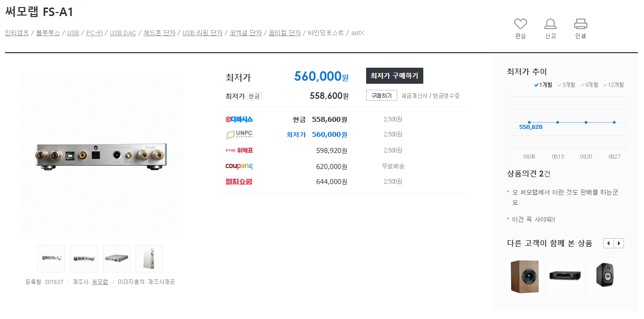Image resolution: width=644 pixels, height=319 pixels.
Task: Click the 써모랩 manufacturer link
Action: click(100, 282)
